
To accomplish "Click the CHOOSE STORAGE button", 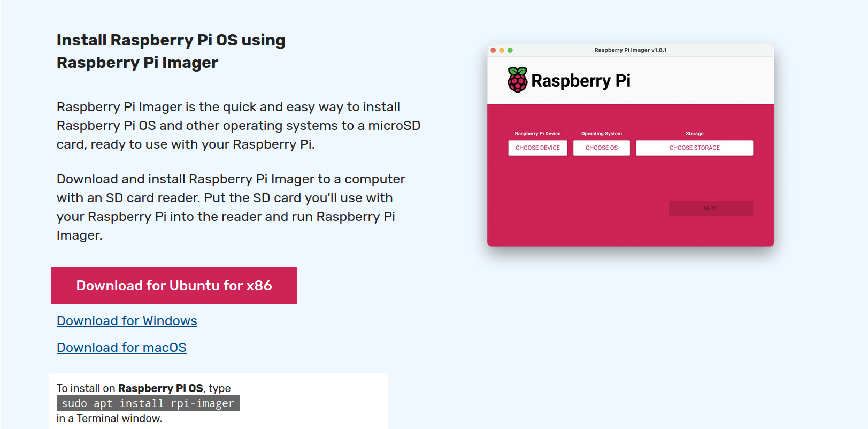I will [695, 148].
